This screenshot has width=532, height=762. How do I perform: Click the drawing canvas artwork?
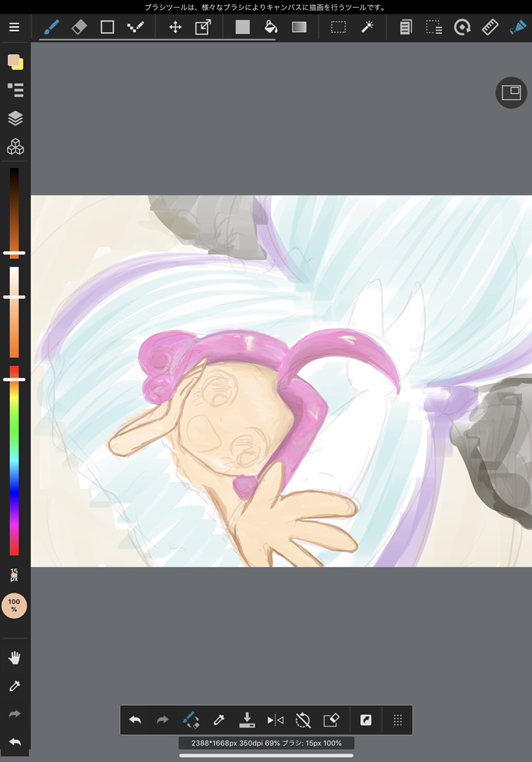282,381
